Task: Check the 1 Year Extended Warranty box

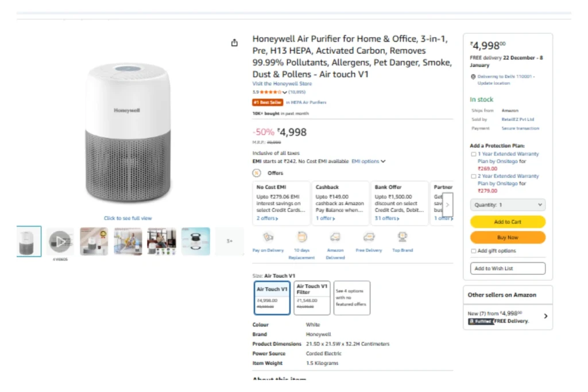Action: [473, 154]
